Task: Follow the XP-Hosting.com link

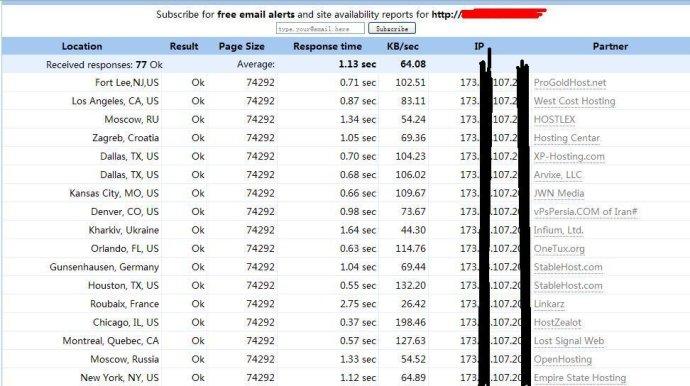Action: click(x=569, y=157)
